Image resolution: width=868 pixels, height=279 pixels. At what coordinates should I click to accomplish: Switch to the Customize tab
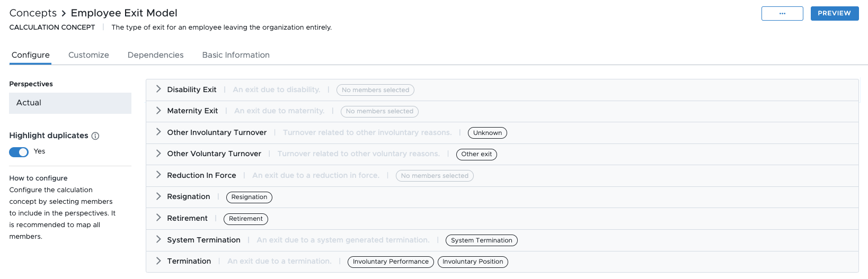coord(88,55)
